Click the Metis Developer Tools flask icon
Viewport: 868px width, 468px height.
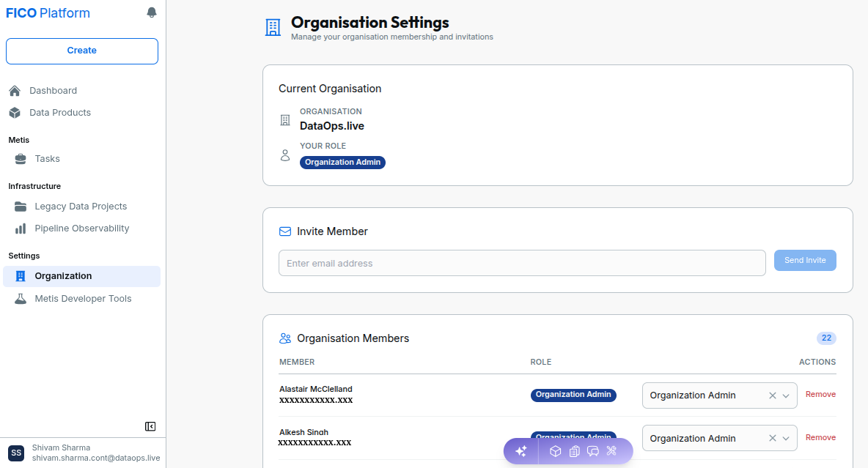pos(21,299)
